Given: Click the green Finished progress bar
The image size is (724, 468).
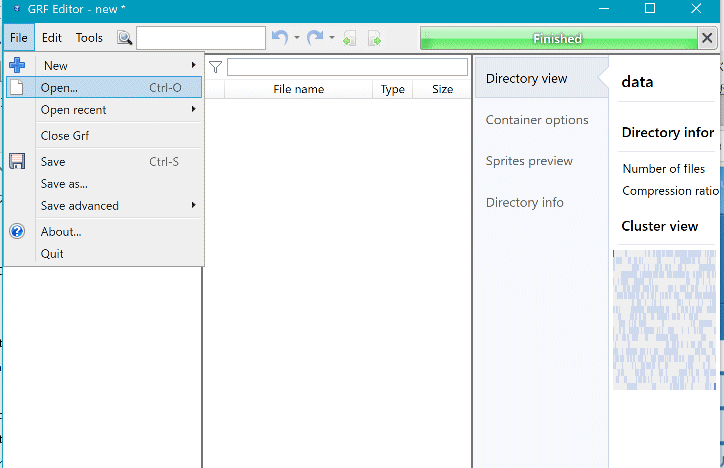Looking at the screenshot, I should 558,38.
